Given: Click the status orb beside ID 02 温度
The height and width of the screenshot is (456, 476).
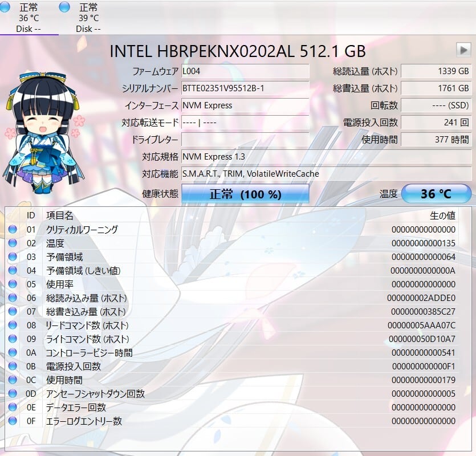Looking at the screenshot, I should 13,243.
